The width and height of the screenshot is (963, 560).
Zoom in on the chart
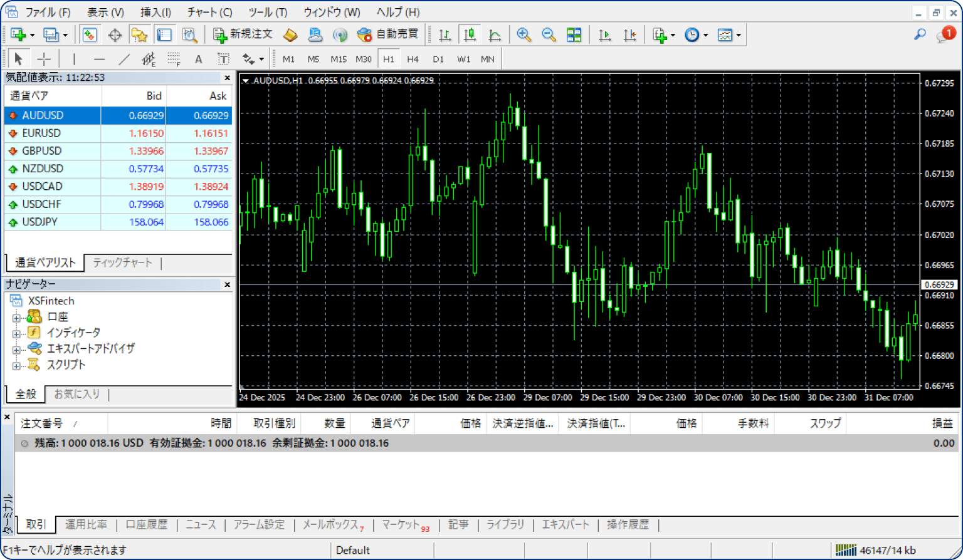click(x=524, y=35)
